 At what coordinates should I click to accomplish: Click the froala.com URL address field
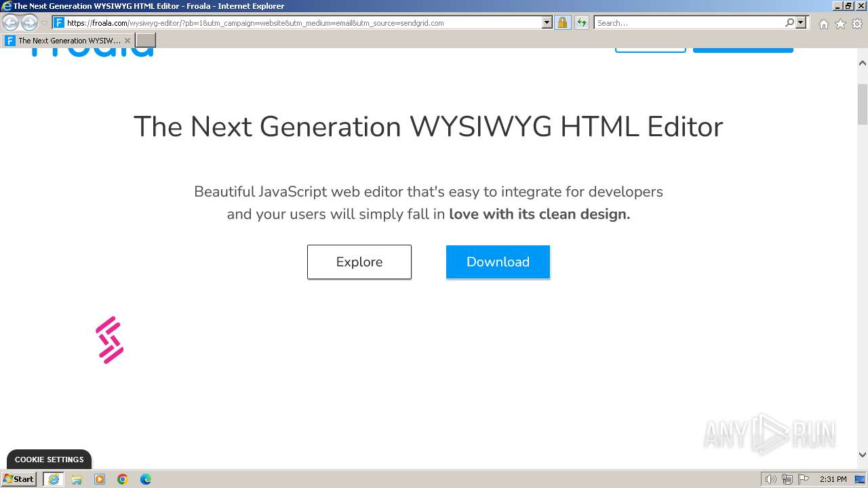302,22
